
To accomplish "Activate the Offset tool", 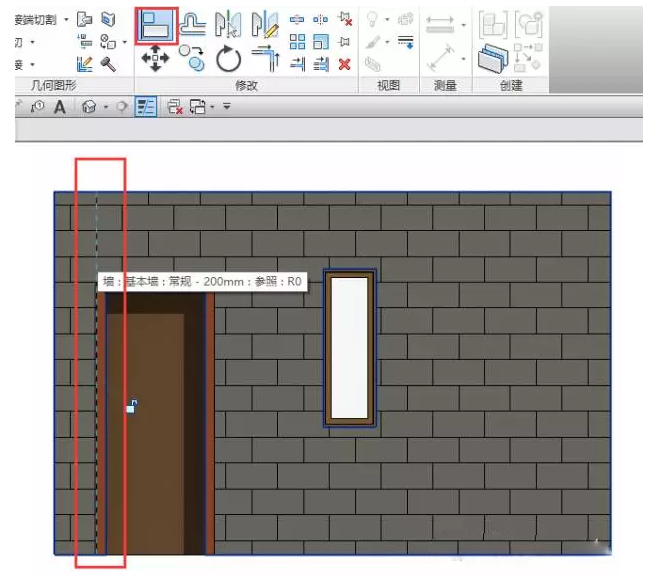I will (x=192, y=24).
